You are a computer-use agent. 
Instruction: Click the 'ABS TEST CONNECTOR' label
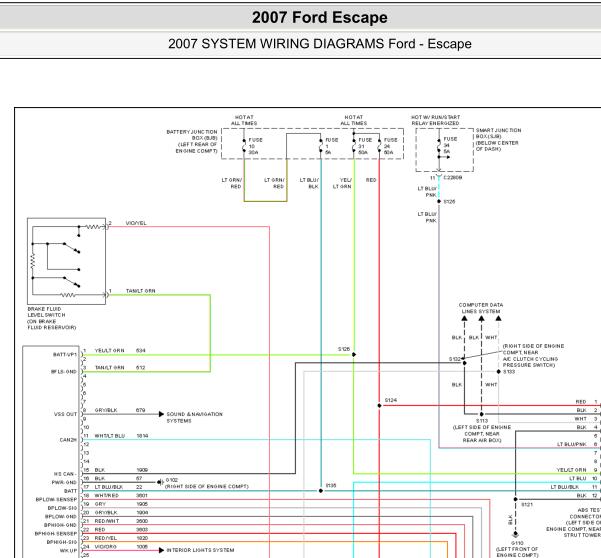click(x=585, y=513)
